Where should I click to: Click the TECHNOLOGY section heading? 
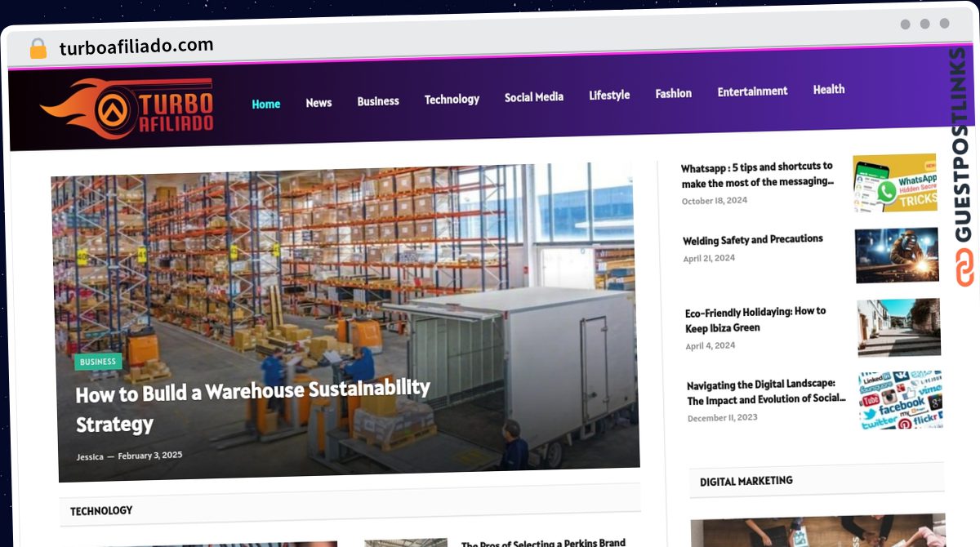tap(101, 511)
